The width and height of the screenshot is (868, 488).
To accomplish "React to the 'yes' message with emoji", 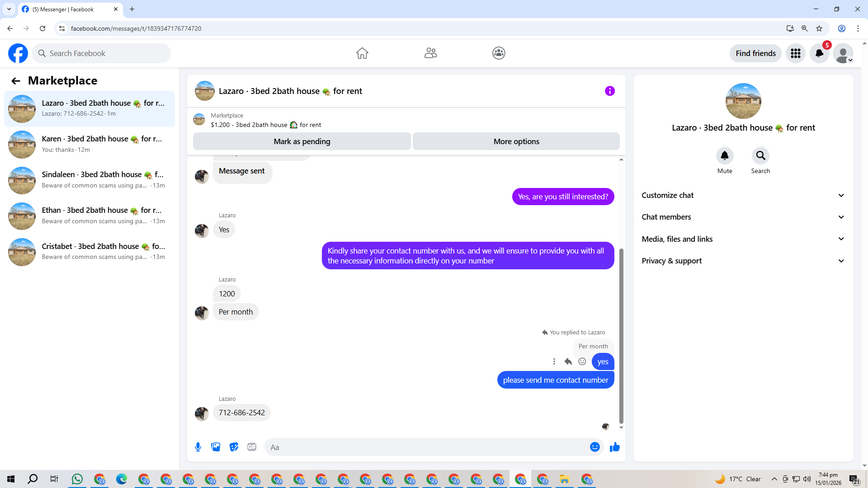I will (582, 361).
